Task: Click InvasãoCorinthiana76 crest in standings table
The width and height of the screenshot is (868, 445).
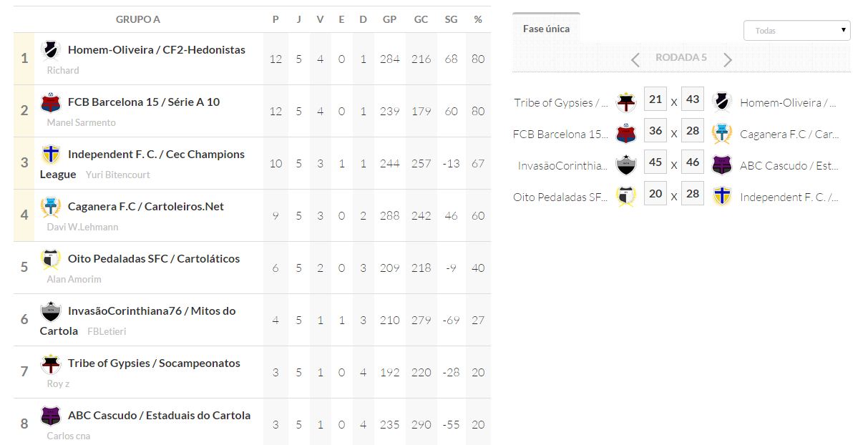Action: coord(50,311)
